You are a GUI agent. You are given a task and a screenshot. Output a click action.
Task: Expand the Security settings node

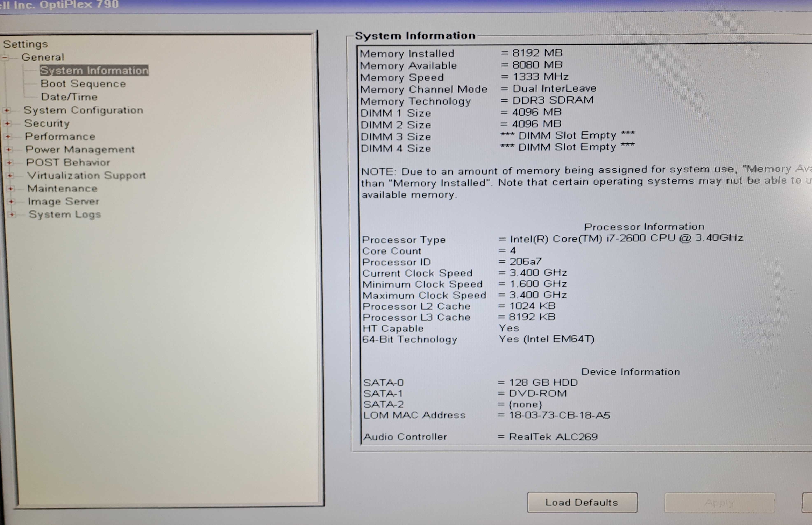7,123
